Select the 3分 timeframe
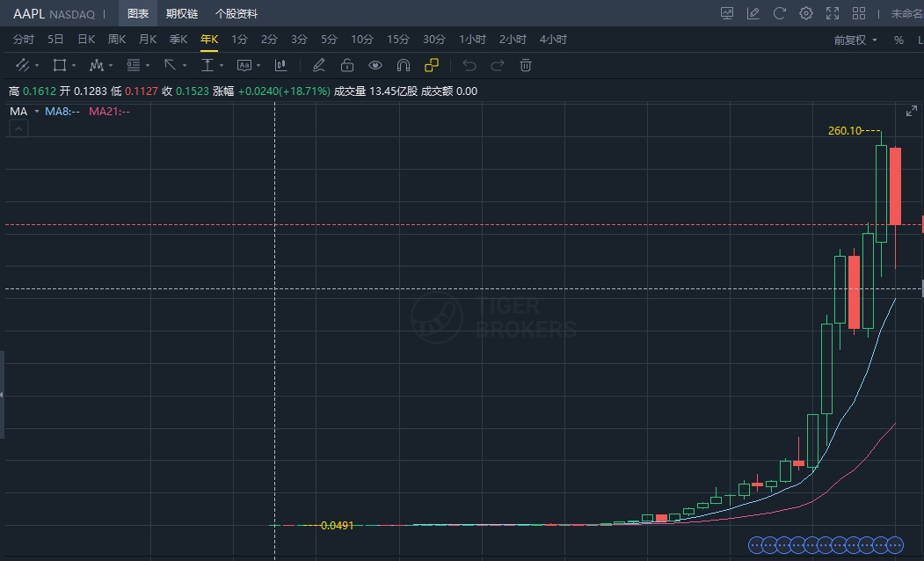Viewport: 924px width, 561px height. click(300, 40)
